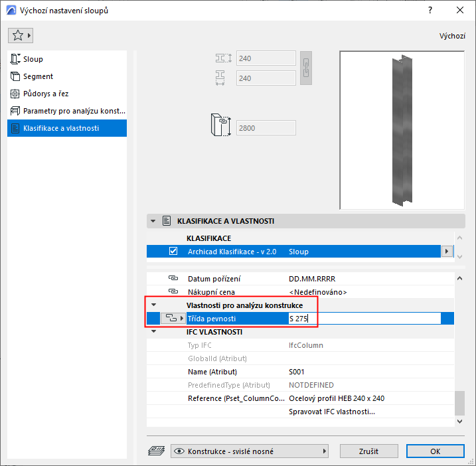Screen dimensions: 476x466
Task: Open the favorites star button
Action: coord(21,36)
